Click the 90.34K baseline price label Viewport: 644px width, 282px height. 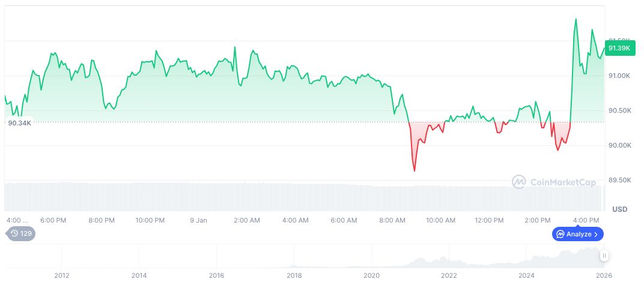19,123
